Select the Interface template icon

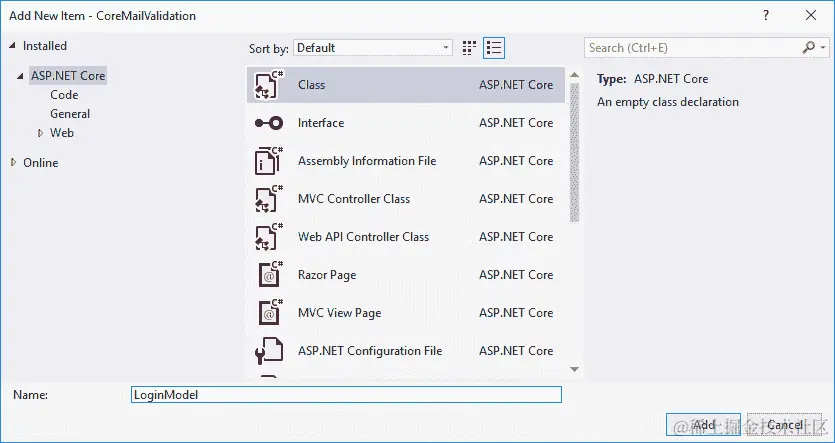tap(269, 123)
